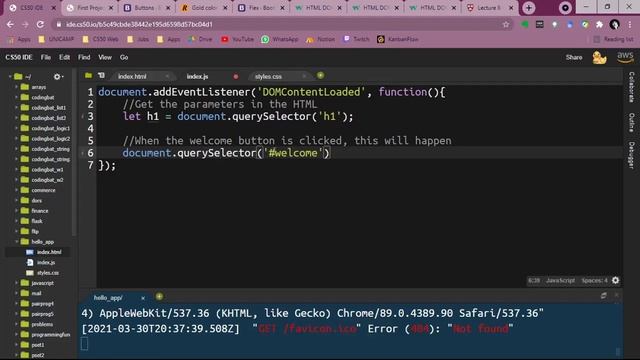Toggle the file browser folder icon
This screenshot has height=360, width=640.
pos(88,76)
